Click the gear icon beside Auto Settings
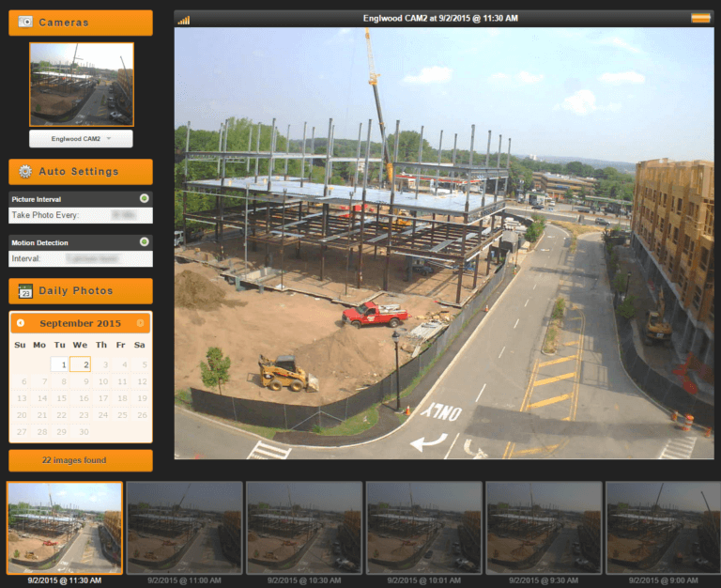 (25, 172)
